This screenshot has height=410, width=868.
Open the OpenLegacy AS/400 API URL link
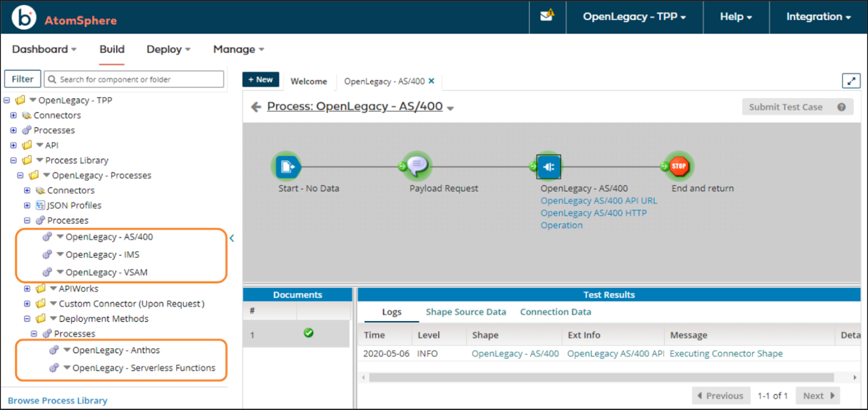[599, 201]
